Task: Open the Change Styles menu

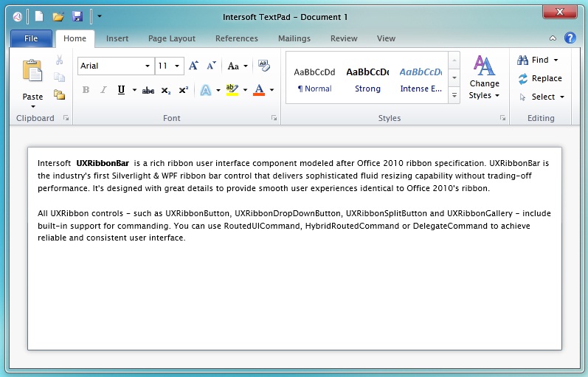Action: 484,77
